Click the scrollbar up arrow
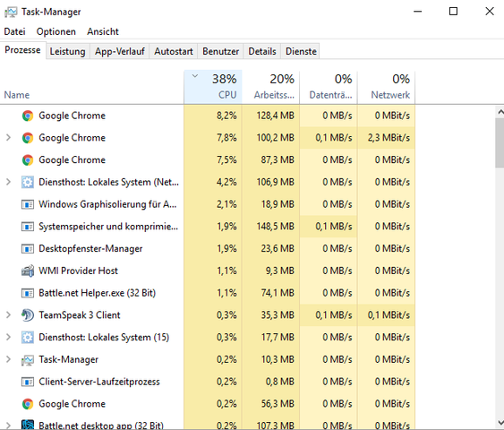Screen dimensions: 504x430 coord(500,112)
